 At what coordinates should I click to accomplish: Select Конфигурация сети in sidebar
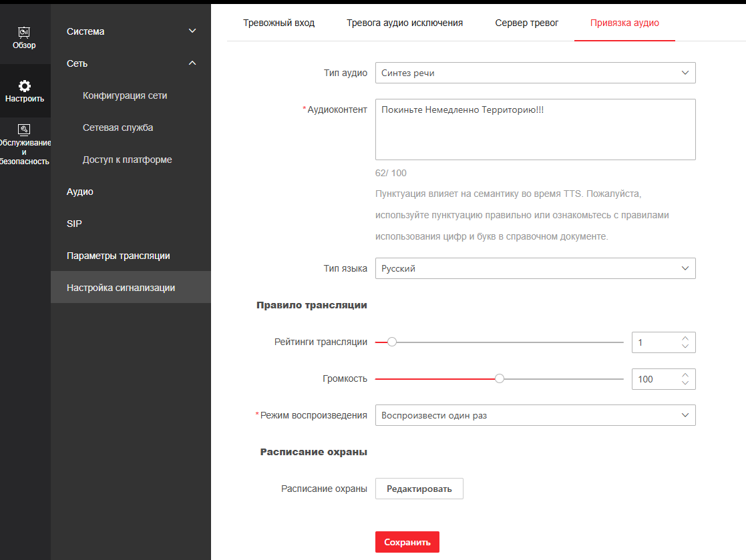coord(125,95)
